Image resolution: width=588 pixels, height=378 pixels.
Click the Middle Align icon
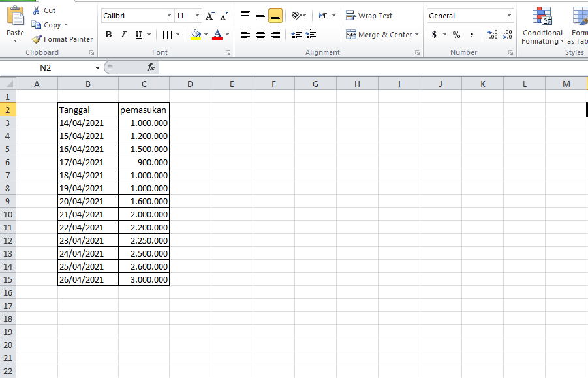click(x=260, y=16)
